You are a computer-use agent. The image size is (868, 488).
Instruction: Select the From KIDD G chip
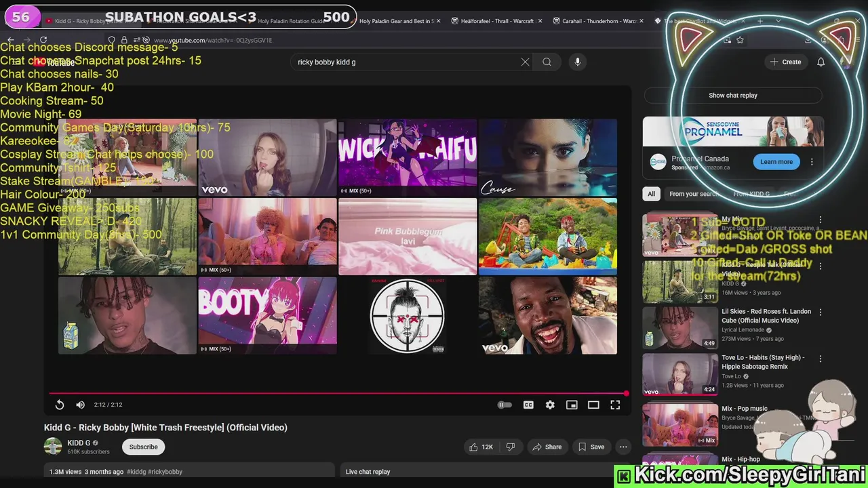[751, 194]
